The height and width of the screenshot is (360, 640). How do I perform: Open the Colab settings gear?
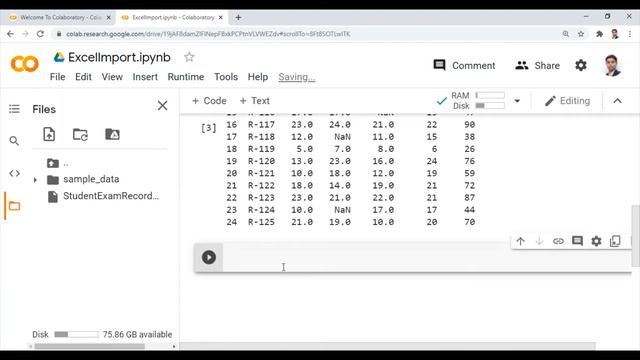point(581,65)
